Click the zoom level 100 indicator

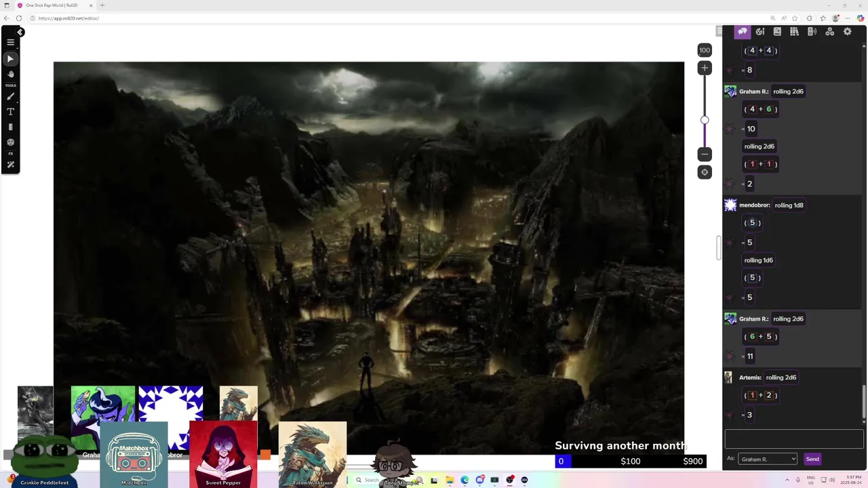click(x=705, y=50)
